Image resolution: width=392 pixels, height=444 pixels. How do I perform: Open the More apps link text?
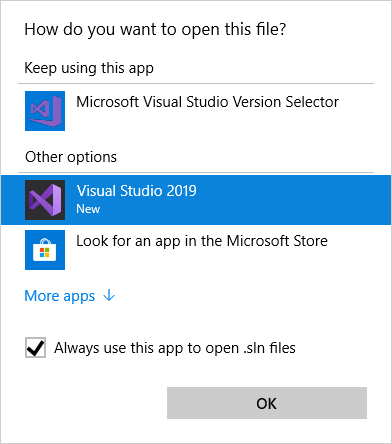(x=60, y=296)
